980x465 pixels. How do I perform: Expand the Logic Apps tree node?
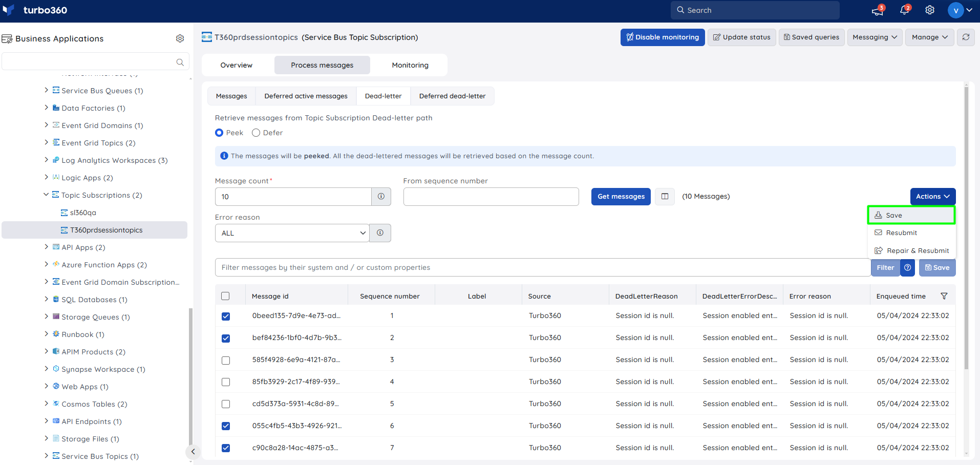point(46,177)
